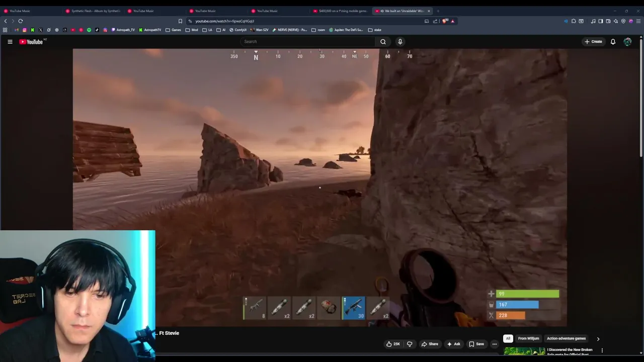Switch to the $400,000 mobile game tab
The width and height of the screenshot is (644, 362).
point(340,11)
